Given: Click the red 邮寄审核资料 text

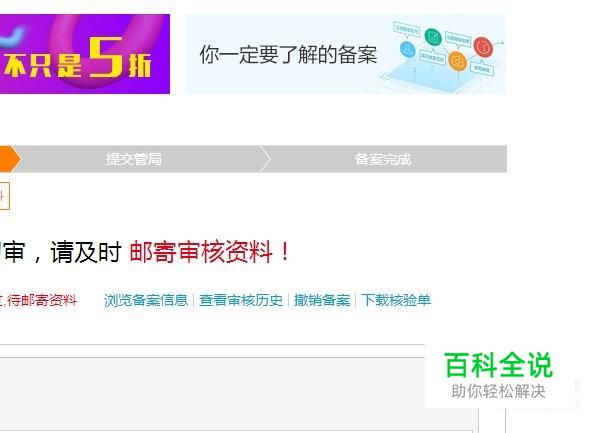Looking at the screenshot, I should pyautogui.click(x=201, y=252).
